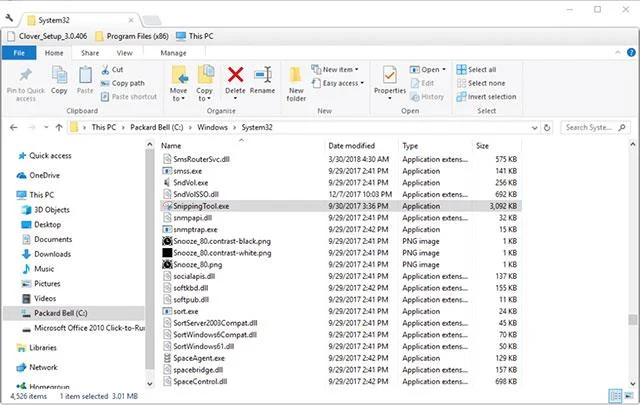Select Snooze_80.contrast-white.png file
This screenshot has height=405, width=640.
coord(341,253)
